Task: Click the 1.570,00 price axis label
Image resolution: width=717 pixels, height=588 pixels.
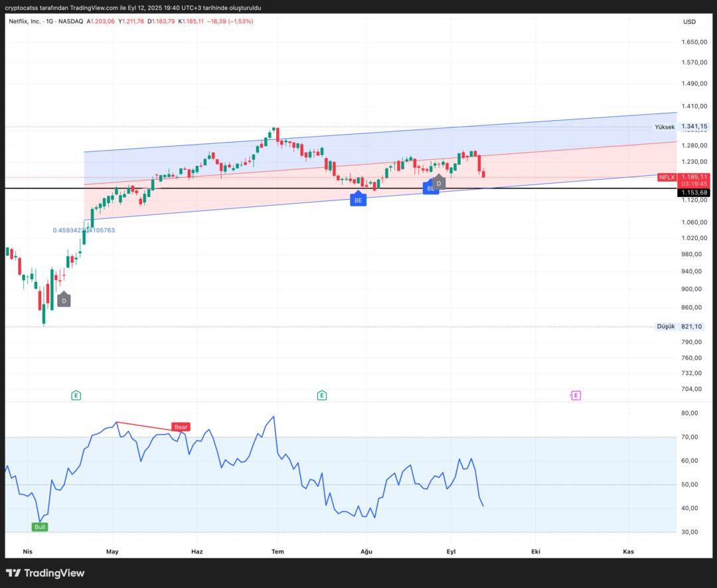Action: pos(694,62)
